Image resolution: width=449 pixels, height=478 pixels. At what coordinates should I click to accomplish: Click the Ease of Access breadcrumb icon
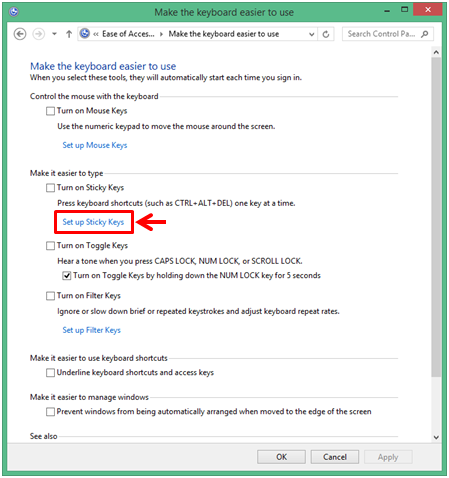(x=85, y=33)
